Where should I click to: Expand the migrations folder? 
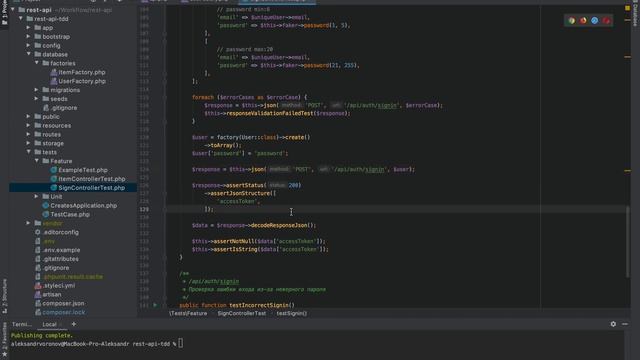click(37, 89)
